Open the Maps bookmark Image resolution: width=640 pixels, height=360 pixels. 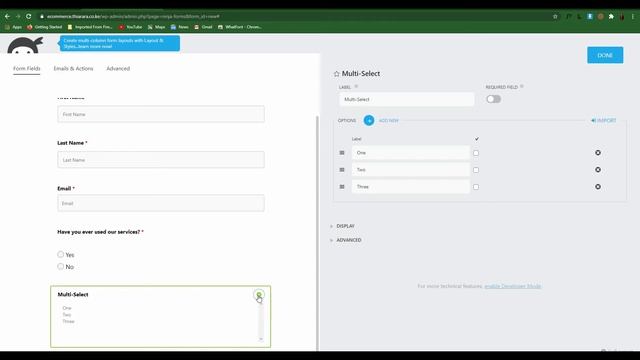[156, 27]
